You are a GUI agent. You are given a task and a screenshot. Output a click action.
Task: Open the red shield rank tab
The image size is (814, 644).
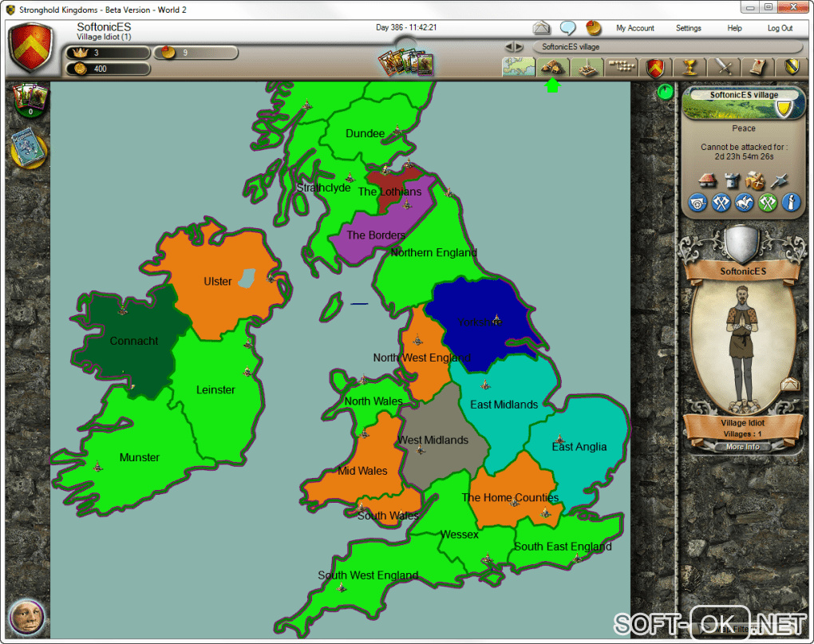[x=655, y=68]
